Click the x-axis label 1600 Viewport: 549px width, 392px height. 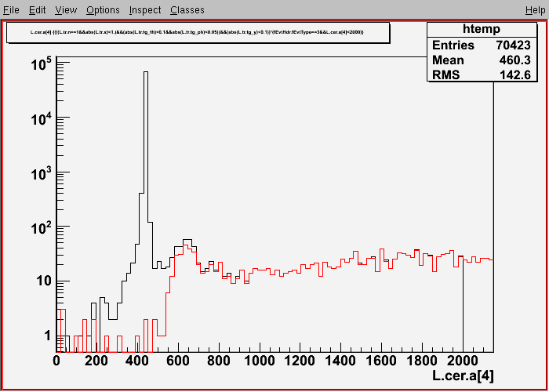tap(381, 361)
